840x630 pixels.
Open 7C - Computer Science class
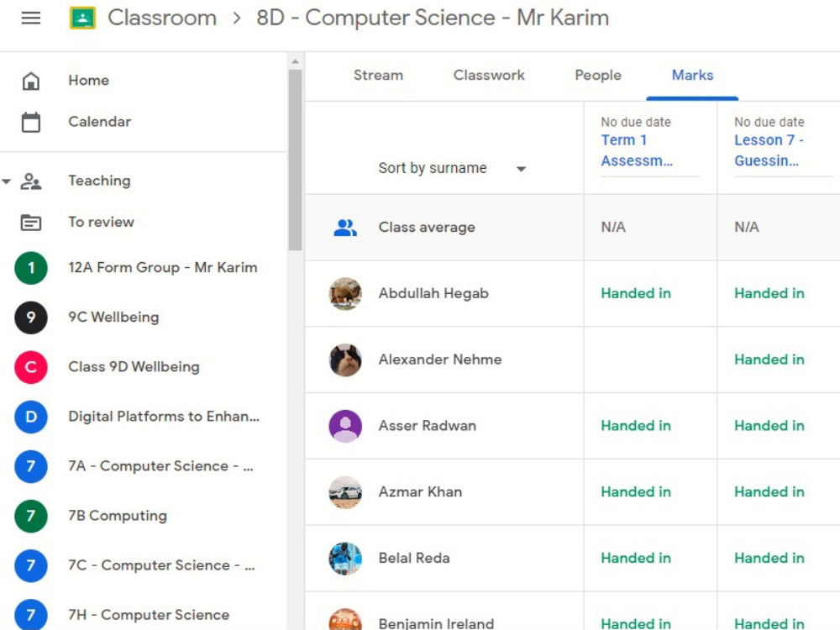[161, 565]
